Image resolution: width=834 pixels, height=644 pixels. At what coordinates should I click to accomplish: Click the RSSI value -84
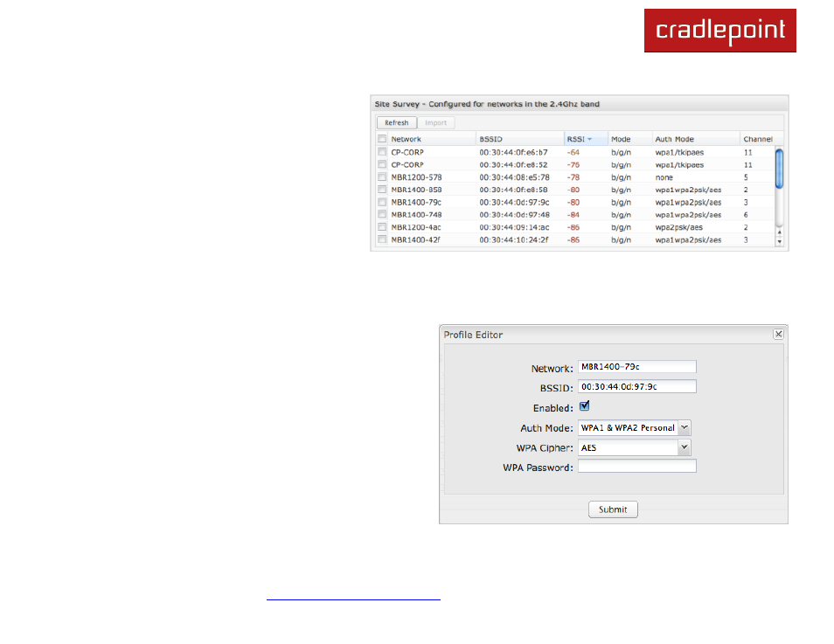pos(573,215)
